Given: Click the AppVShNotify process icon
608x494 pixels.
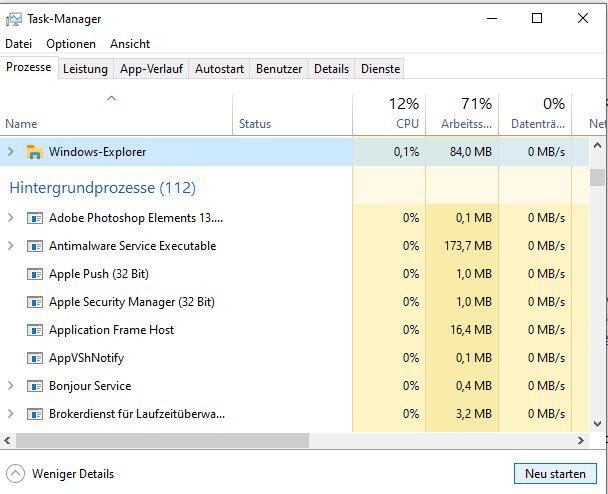Looking at the screenshot, I should 34,358.
